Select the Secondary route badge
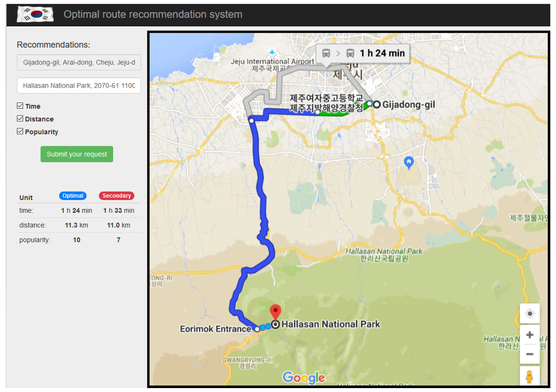The image size is (556, 392). [x=116, y=196]
